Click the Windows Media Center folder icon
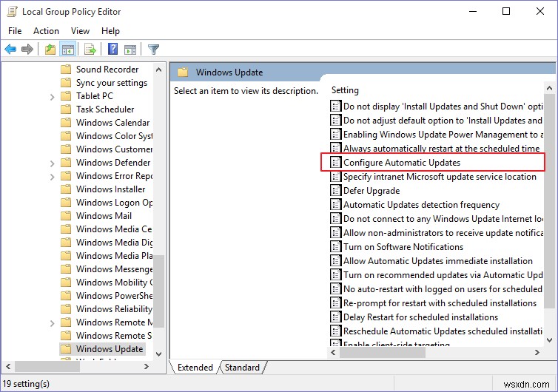The width and height of the screenshot is (558, 392). click(66, 229)
